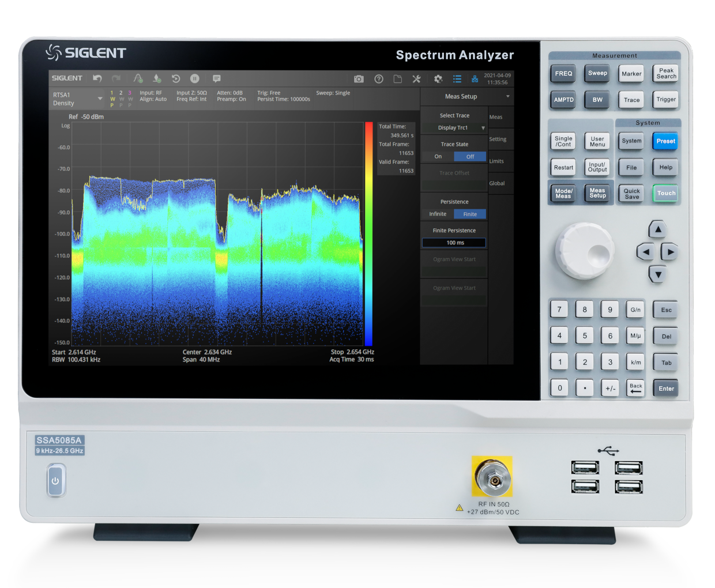This screenshot has height=588, width=715.
Task: Select Finite persistence option
Action: (470, 214)
